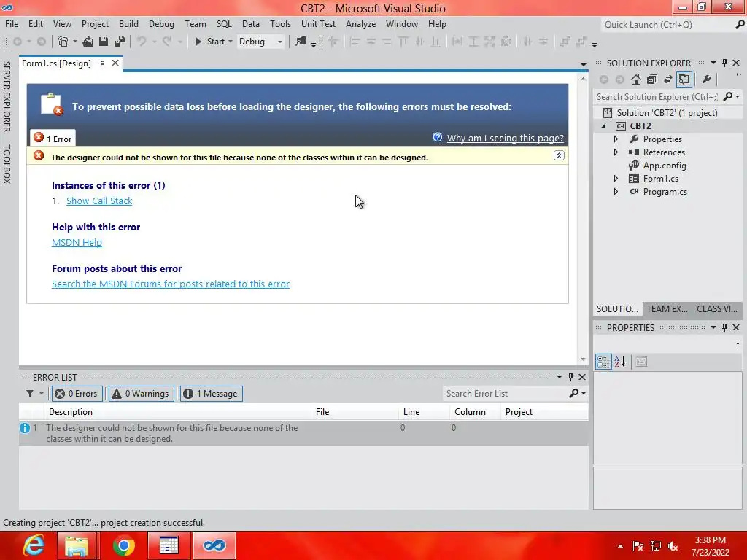Image resolution: width=747 pixels, height=560 pixels.
Task: Expand the Program.cs tree node
Action: [x=616, y=192]
